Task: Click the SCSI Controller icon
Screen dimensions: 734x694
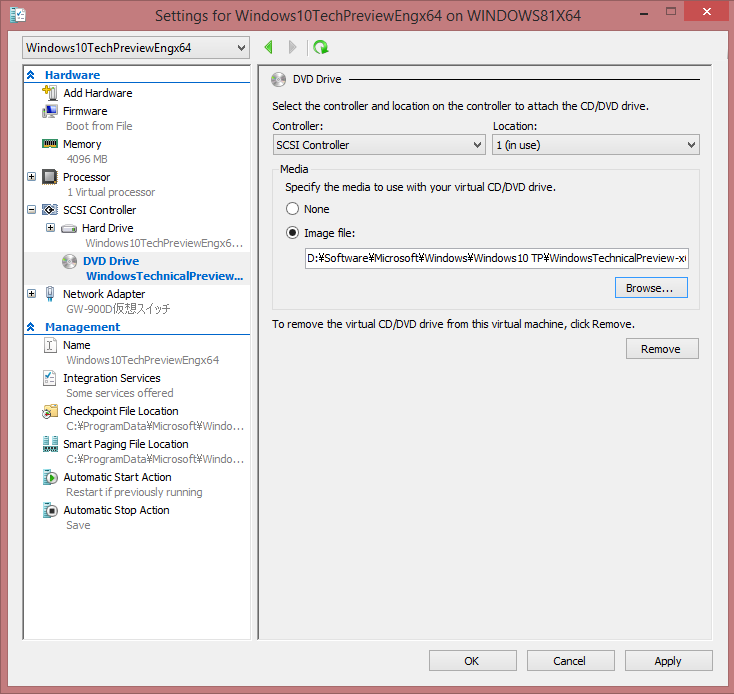Action: coord(50,210)
